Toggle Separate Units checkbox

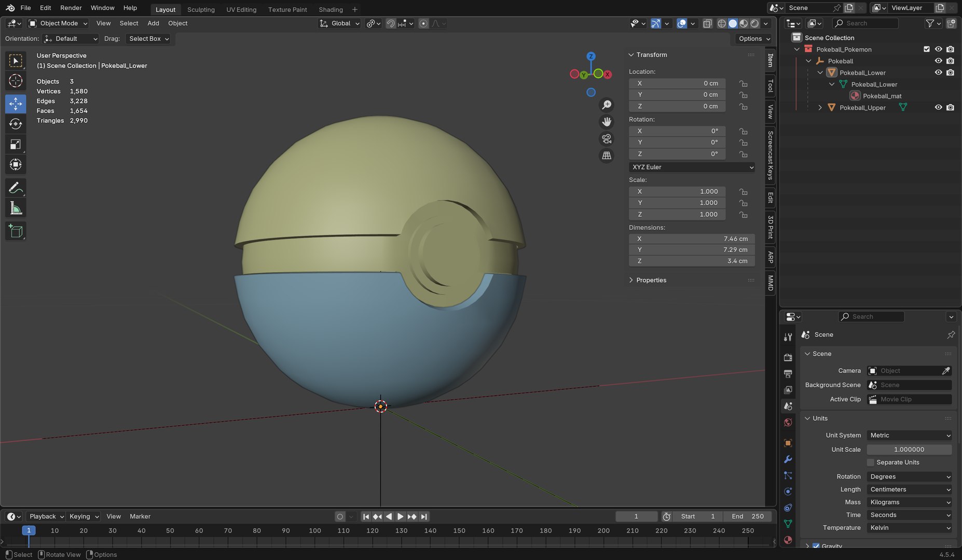click(871, 463)
